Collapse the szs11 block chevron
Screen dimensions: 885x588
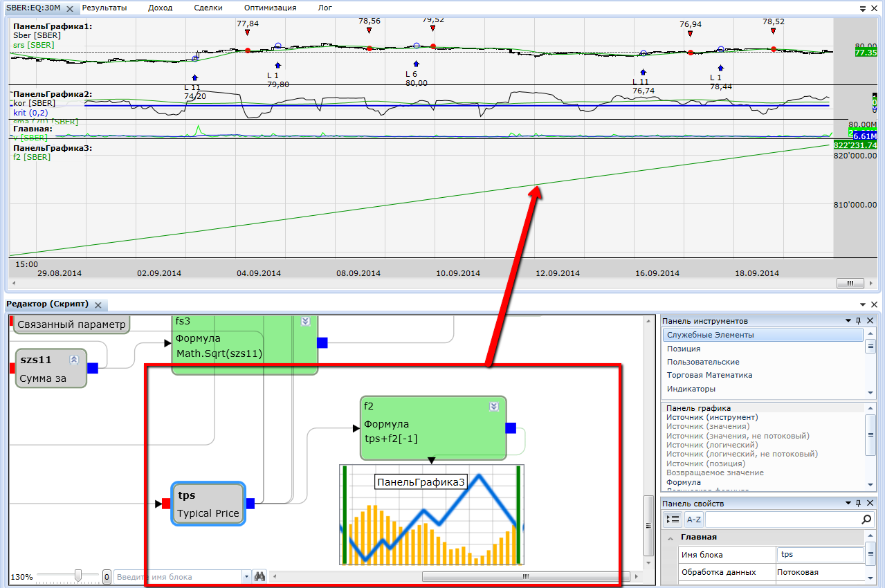point(74,360)
